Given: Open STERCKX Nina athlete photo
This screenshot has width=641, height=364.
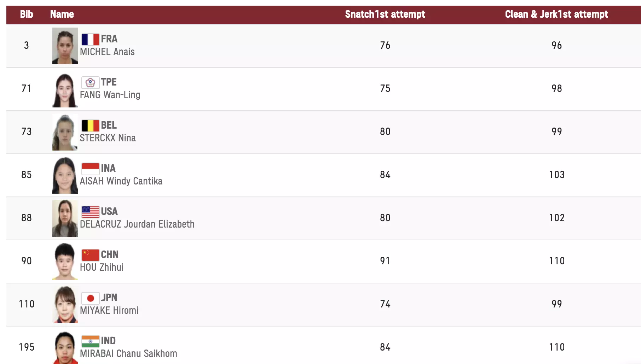Looking at the screenshot, I should click(65, 132).
